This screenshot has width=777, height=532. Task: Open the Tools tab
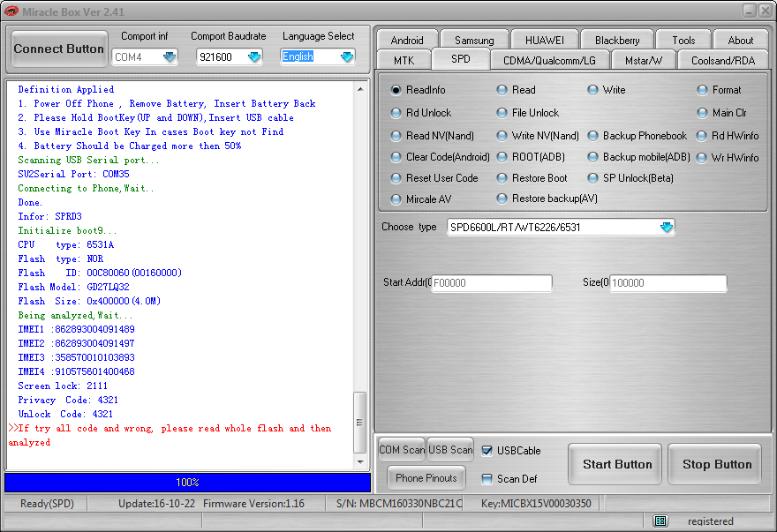[683, 40]
